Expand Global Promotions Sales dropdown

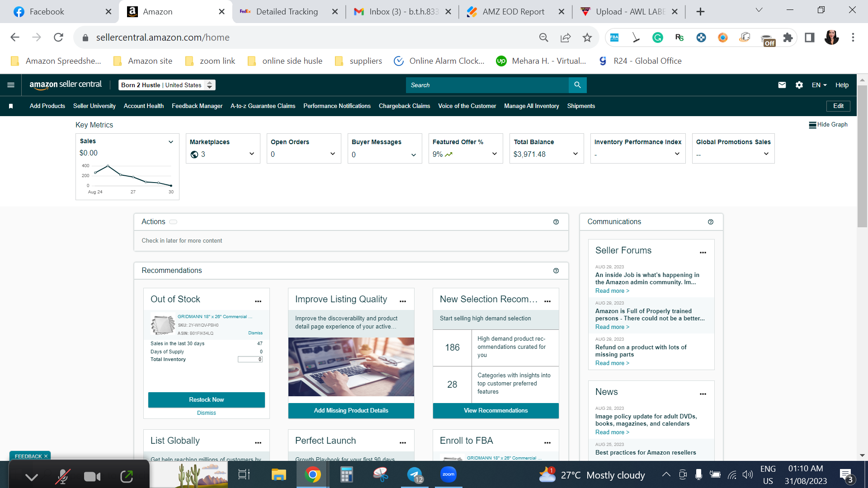[766, 154]
